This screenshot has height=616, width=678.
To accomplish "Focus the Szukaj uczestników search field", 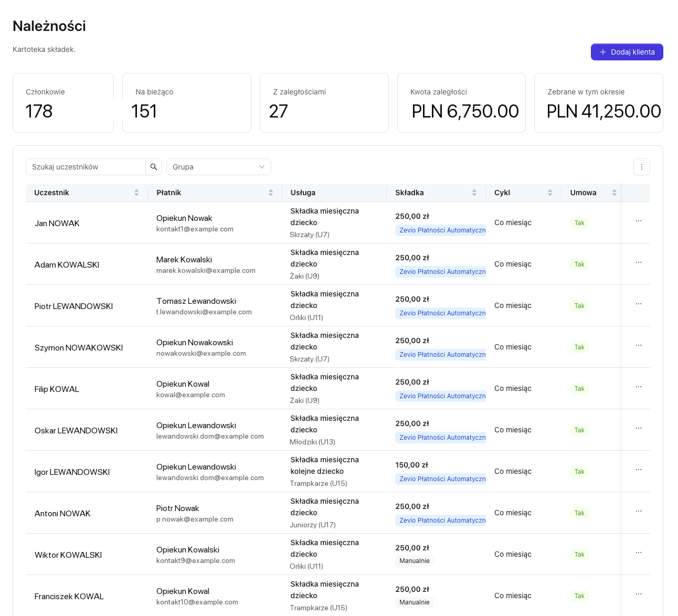I will click(x=86, y=167).
